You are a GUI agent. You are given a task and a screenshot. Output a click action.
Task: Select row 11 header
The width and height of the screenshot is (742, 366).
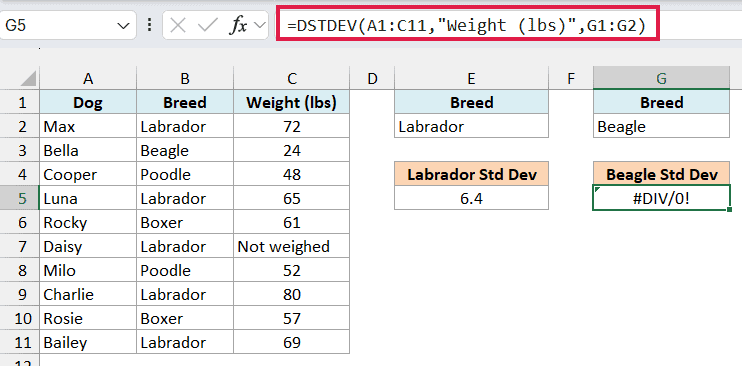(x=20, y=342)
